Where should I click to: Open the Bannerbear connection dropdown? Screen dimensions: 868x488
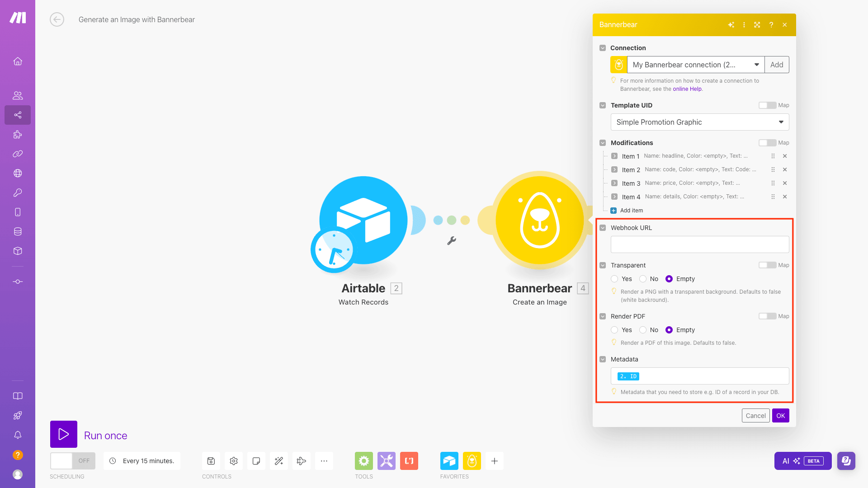tap(695, 65)
